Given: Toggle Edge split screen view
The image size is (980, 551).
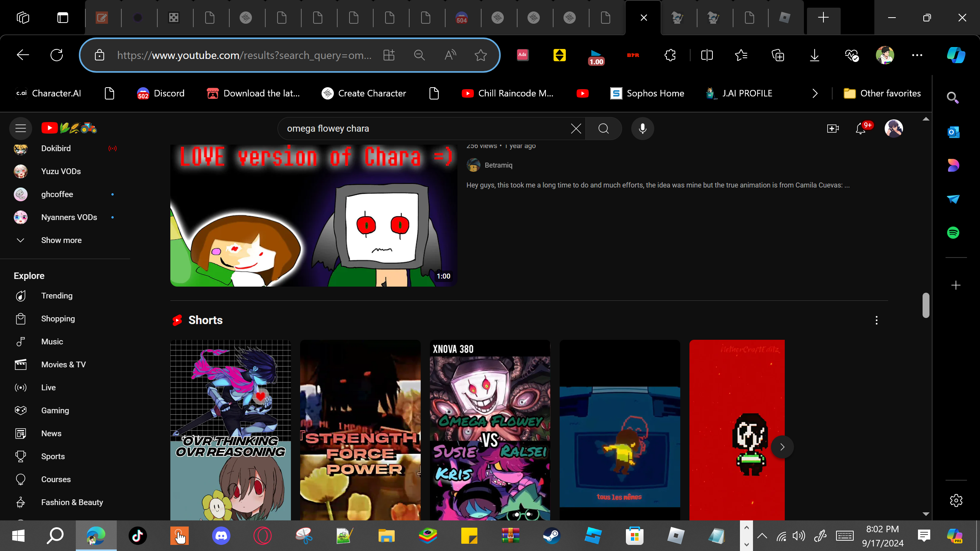Looking at the screenshot, I should [x=707, y=55].
